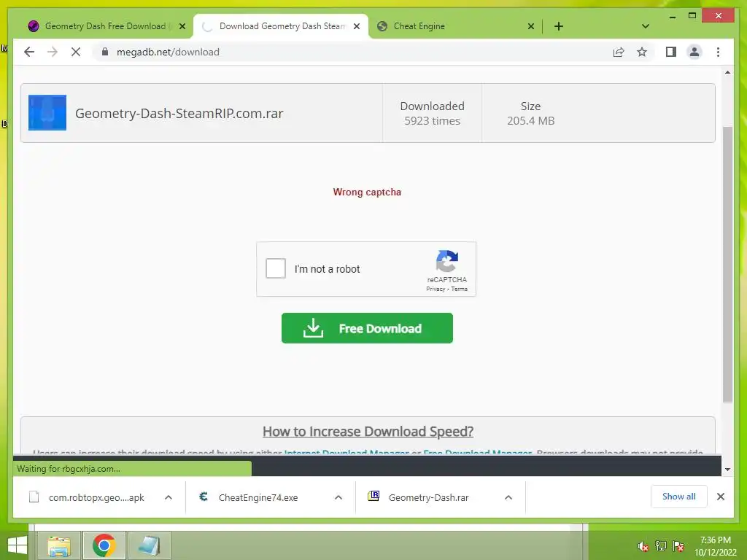Open the Chrome profile avatar
The height and width of the screenshot is (560, 747).
point(694,52)
